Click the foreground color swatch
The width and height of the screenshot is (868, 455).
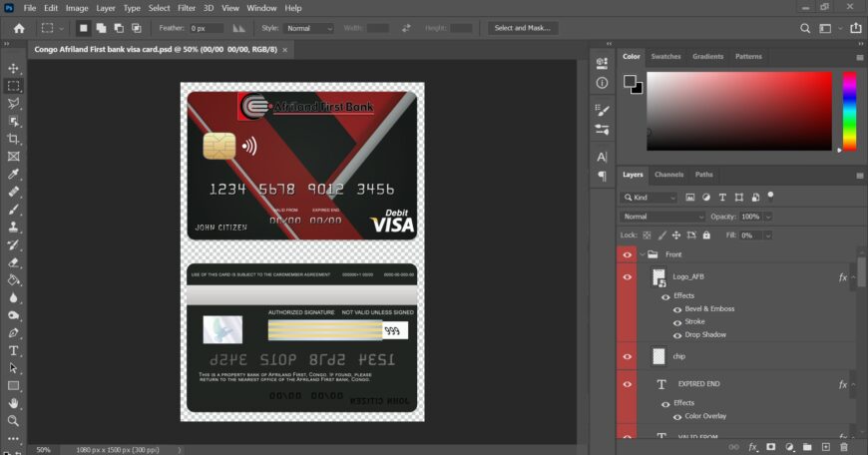(630, 82)
